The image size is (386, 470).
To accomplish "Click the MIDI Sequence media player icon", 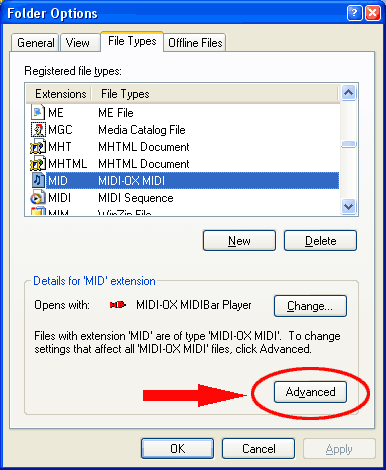I will tap(38, 198).
